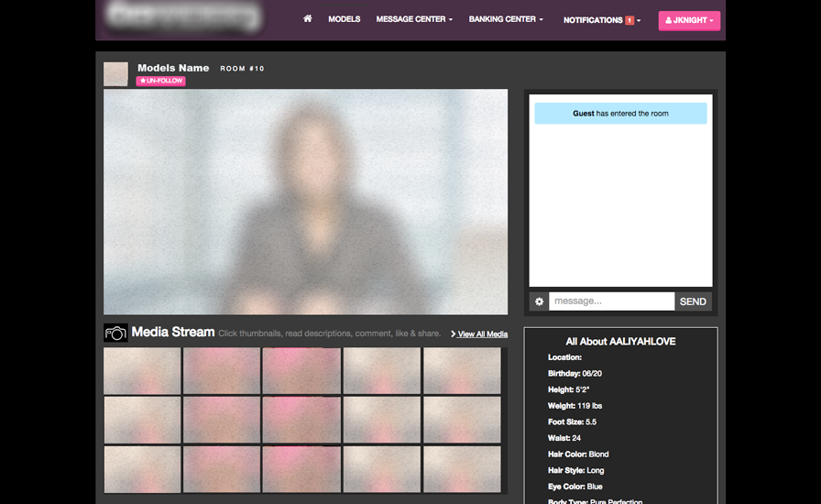The width and height of the screenshot is (821, 504).
Task: Select the 'Eye Color: Blue' line
Action: 575,488
